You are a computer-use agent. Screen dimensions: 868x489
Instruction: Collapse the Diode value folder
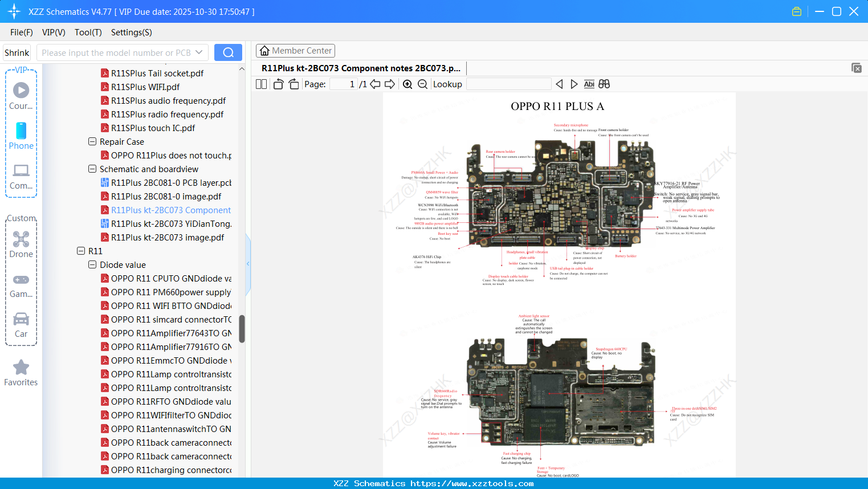tap(92, 264)
